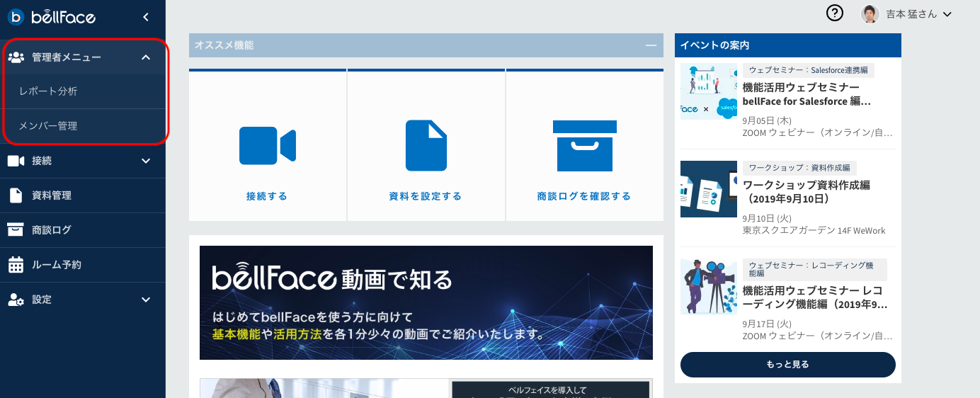Image resolution: width=980 pixels, height=398 pixels.
Task: Click the 管理者メニュー people icon
Action: tap(16, 57)
